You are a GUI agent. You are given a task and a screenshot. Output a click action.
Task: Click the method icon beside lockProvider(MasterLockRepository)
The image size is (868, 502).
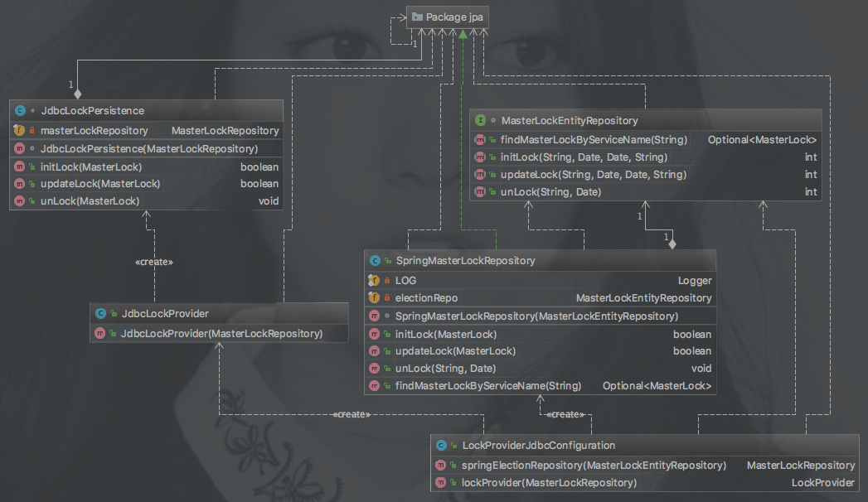click(x=441, y=482)
